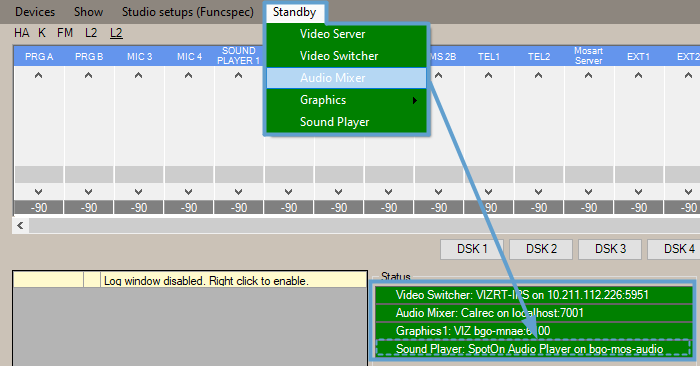700x366 pixels.
Task: Click the PRG A fader handle
Action: [x=39, y=175]
